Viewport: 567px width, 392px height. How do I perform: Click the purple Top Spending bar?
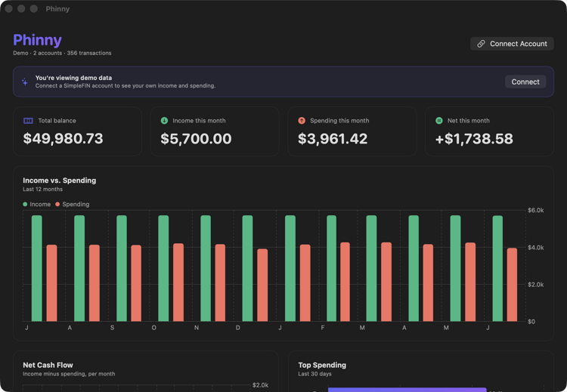coord(407,390)
